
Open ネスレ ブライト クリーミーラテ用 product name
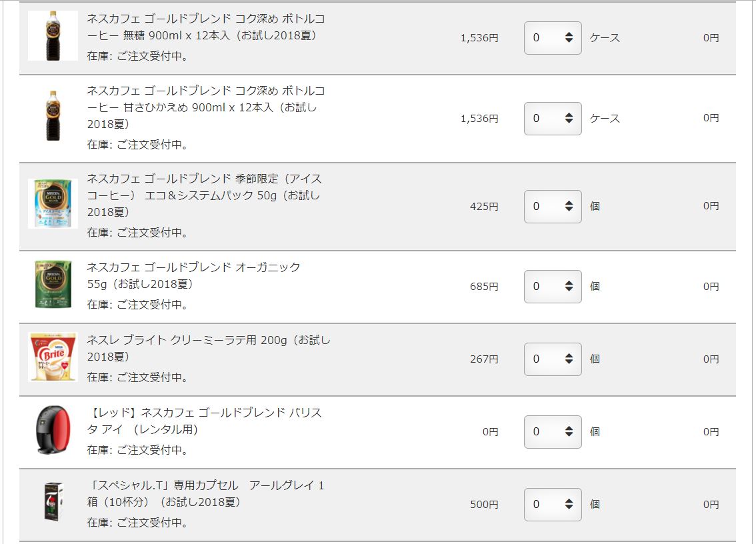(209, 348)
